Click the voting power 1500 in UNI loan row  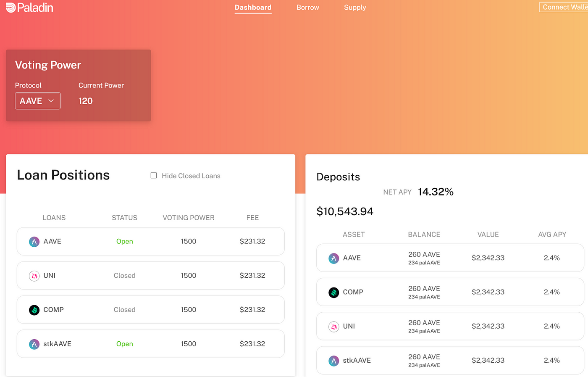189,275
